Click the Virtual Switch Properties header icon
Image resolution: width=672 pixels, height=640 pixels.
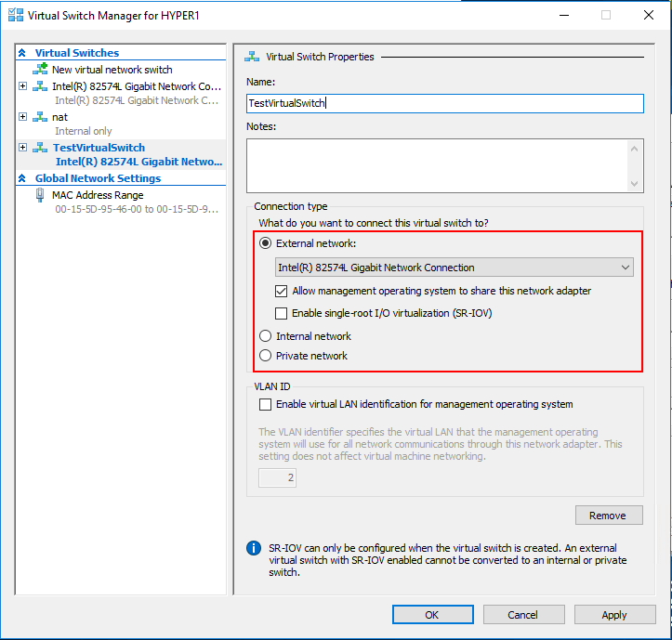252,57
